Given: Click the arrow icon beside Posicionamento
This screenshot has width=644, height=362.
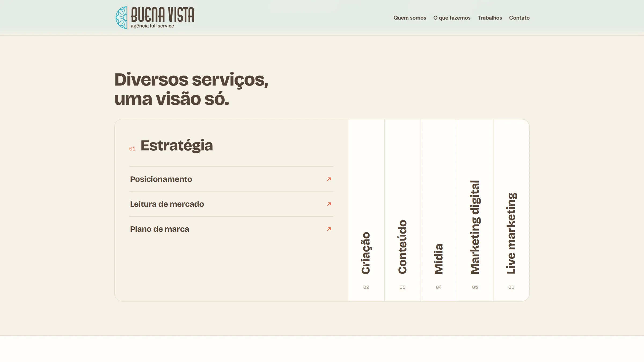Looking at the screenshot, I should pos(329,179).
